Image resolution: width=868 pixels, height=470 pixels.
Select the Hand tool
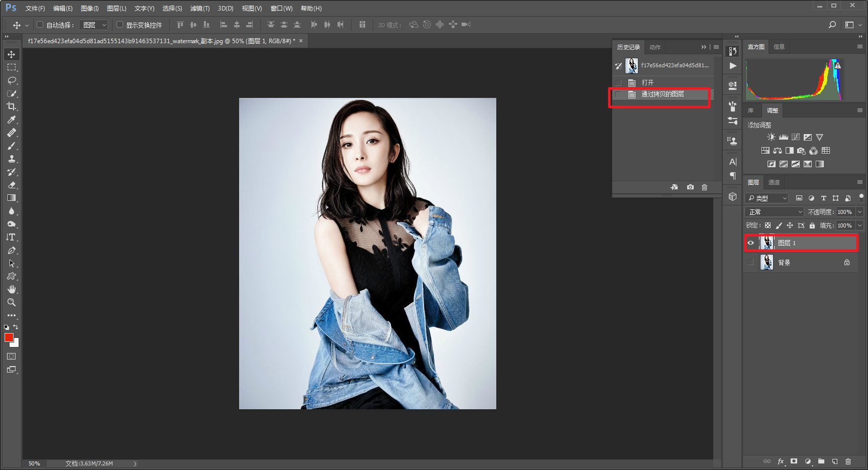click(11, 289)
